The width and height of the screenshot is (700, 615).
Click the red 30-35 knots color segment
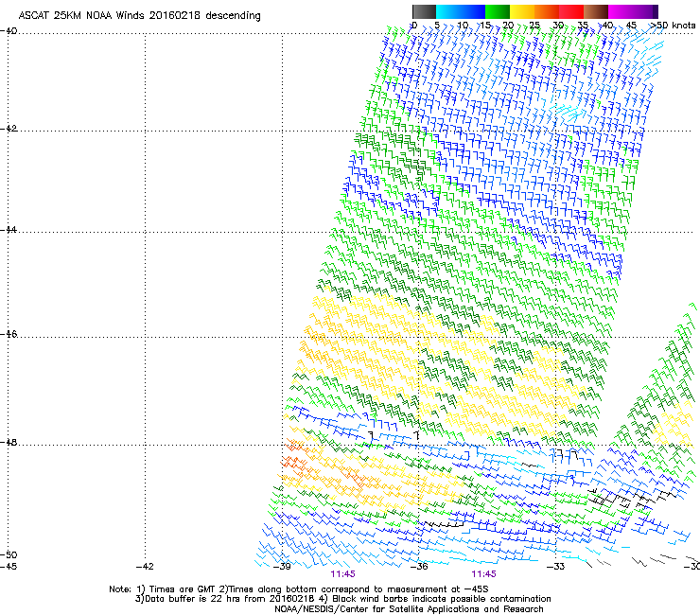[x=571, y=11]
